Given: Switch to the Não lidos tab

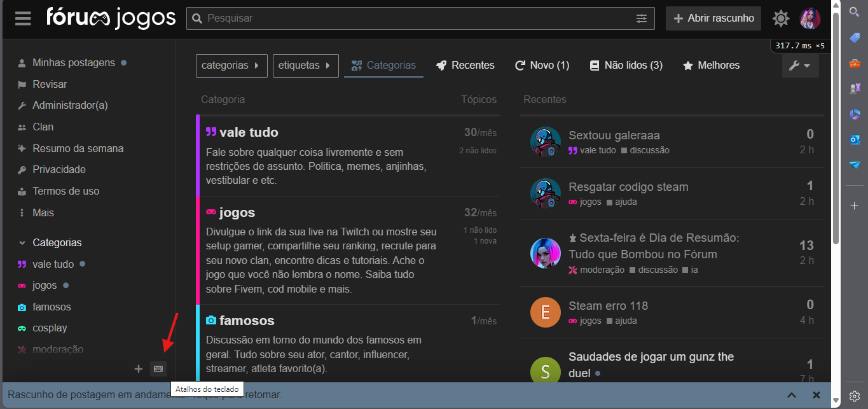Looking at the screenshot, I should [x=626, y=66].
